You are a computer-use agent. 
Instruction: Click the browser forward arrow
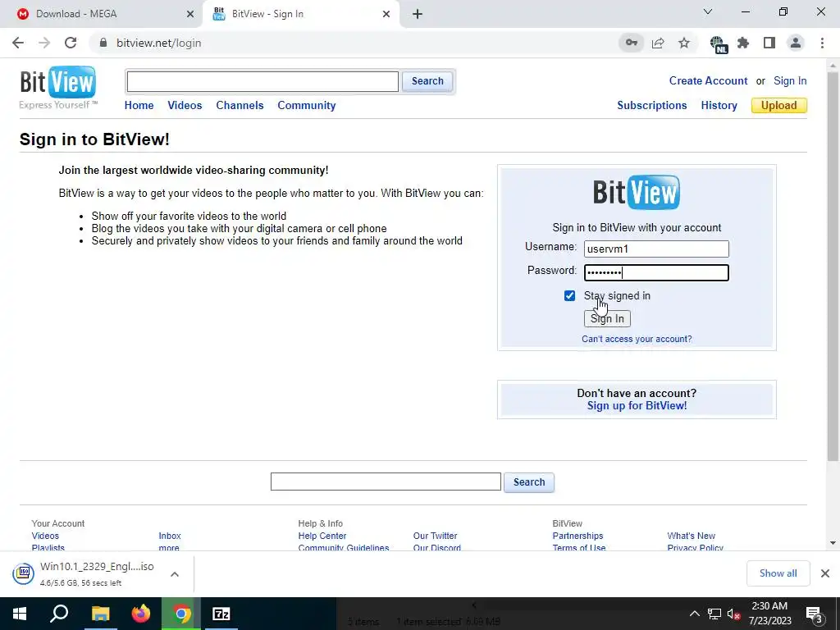(x=44, y=43)
